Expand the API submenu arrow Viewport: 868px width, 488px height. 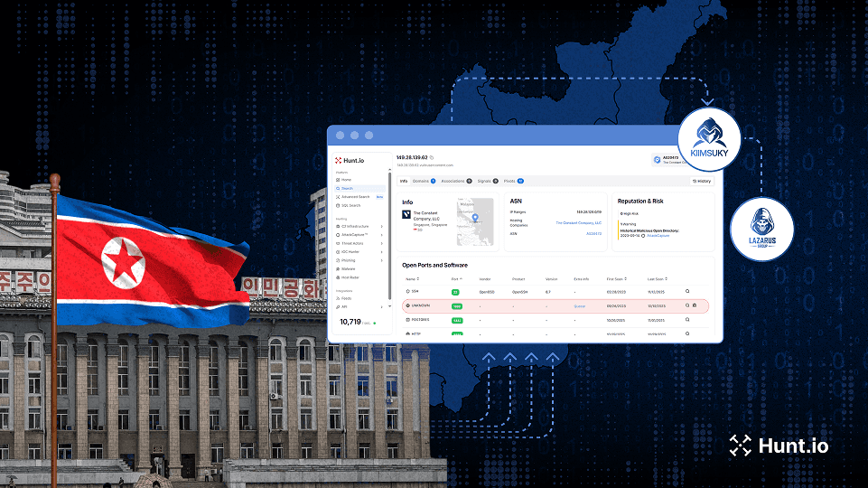(x=382, y=307)
